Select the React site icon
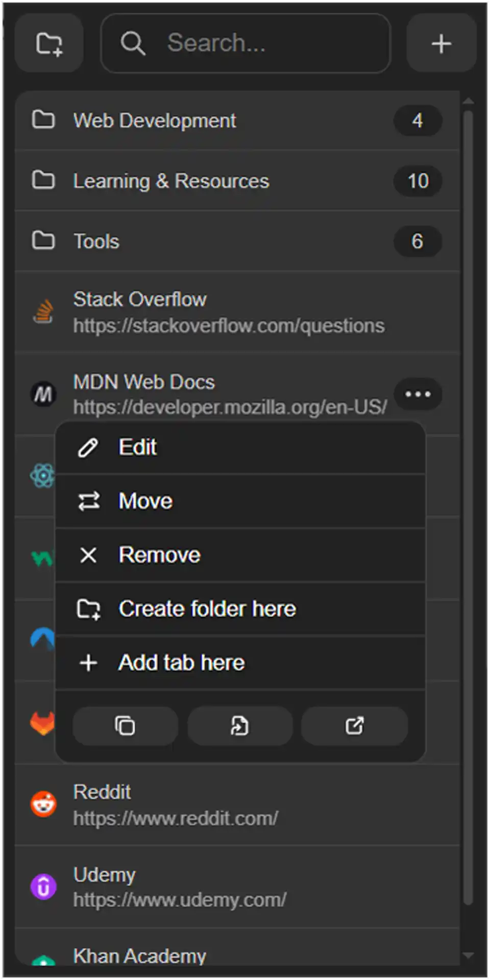Image resolution: width=490 pixels, height=980 pixels. pyautogui.click(x=43, y=476)
